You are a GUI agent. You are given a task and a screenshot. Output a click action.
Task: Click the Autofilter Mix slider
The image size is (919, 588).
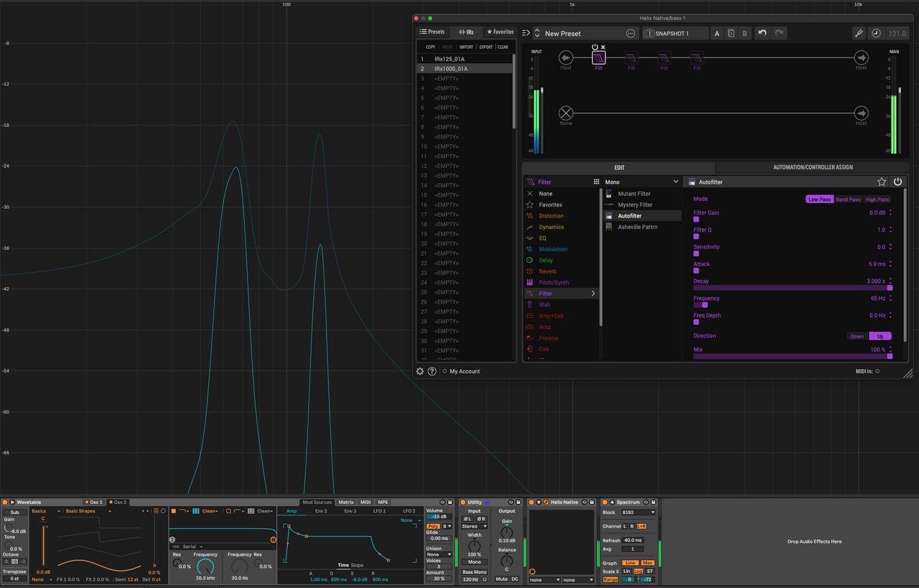tap(793, 356)
